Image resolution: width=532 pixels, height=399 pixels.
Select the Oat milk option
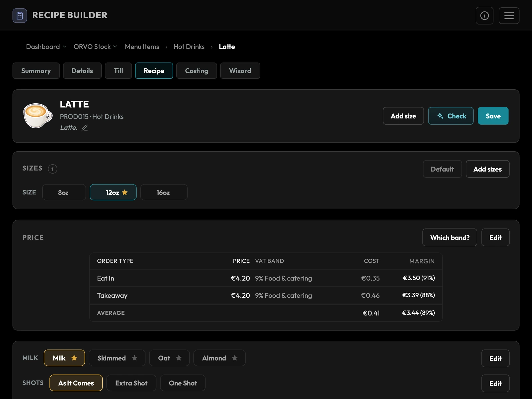[169, 358]
